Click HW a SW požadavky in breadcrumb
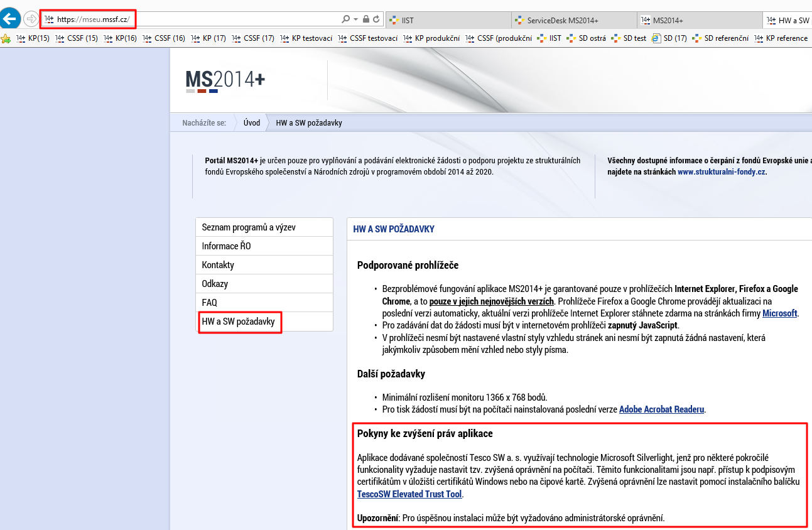 309,123
